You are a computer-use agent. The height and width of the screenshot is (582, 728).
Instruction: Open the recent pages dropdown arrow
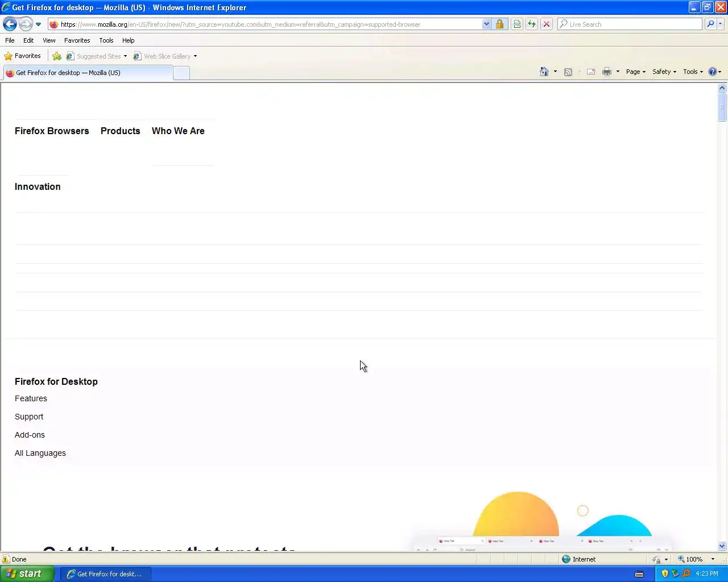(x=38, y=24)
